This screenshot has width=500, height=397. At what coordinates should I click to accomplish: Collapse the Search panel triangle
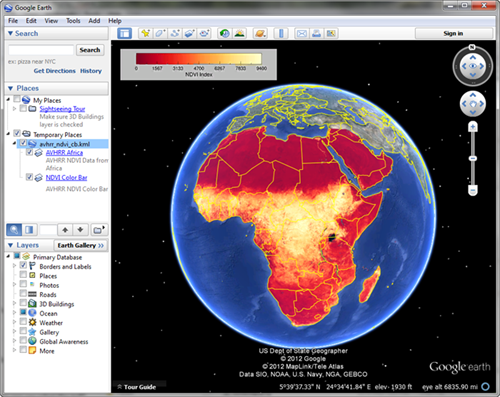click(10, 33)
